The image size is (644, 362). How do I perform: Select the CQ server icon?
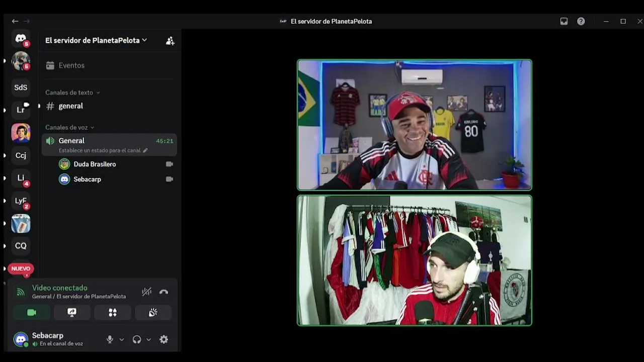click(x=21, y=246)
